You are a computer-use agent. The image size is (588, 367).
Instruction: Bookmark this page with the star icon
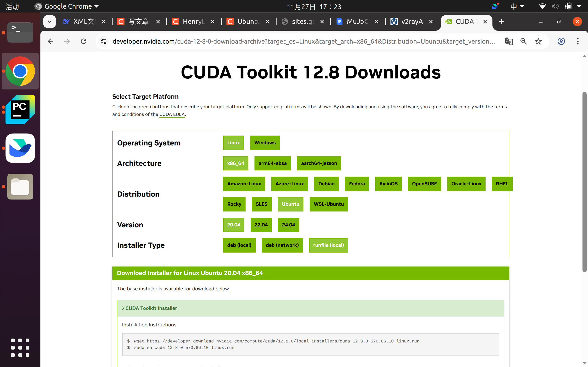point(538,41)
